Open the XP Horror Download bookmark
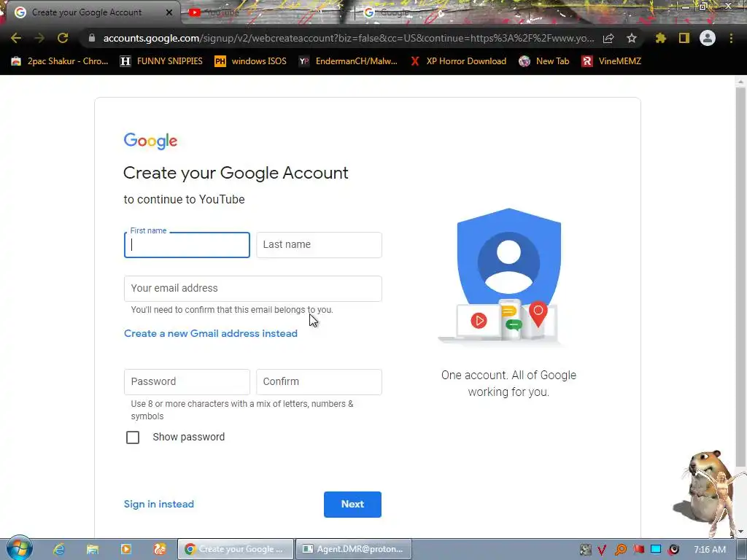Image resolution: width=747 pixels, height=560 pixels. (458, 61)
